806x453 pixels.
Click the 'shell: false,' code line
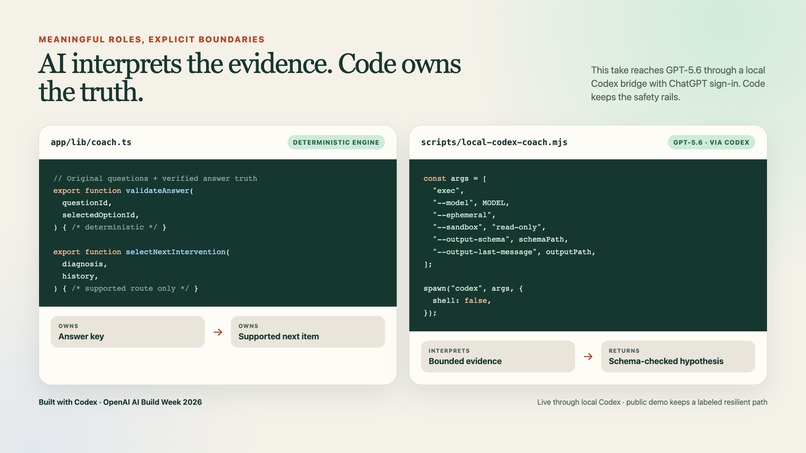pyautogui.click(x=462, y=301)
